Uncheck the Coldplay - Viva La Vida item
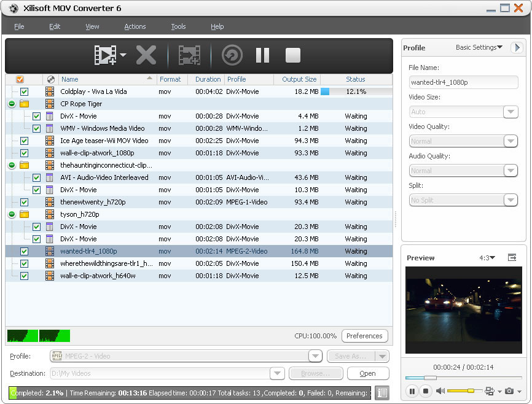 tap(25, 91)
